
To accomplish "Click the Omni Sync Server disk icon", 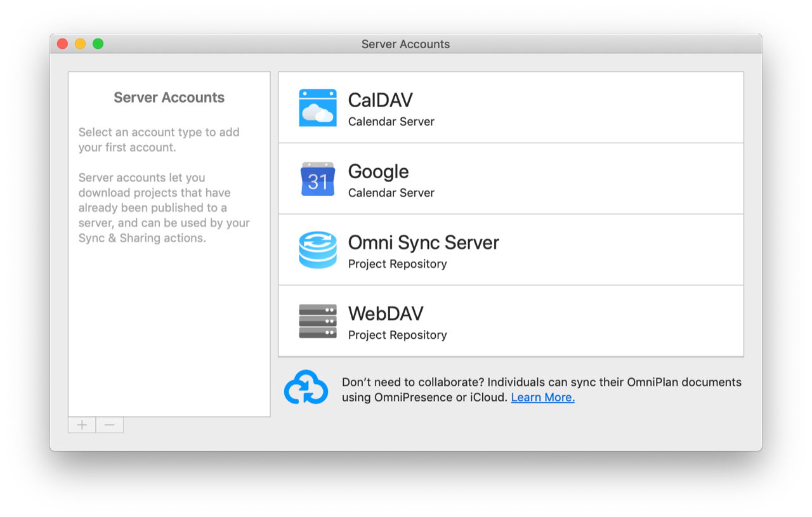I will pyautogui.click(x=318, y=250).
